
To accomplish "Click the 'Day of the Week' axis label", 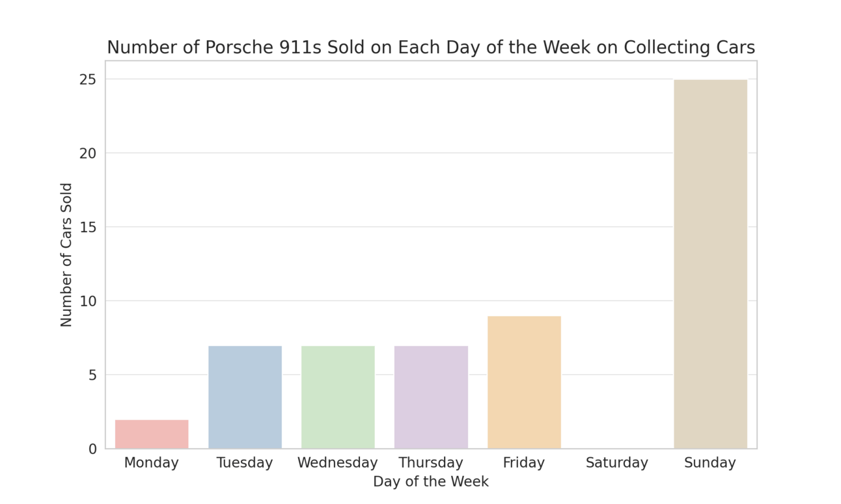I will (x=431, y=482).
